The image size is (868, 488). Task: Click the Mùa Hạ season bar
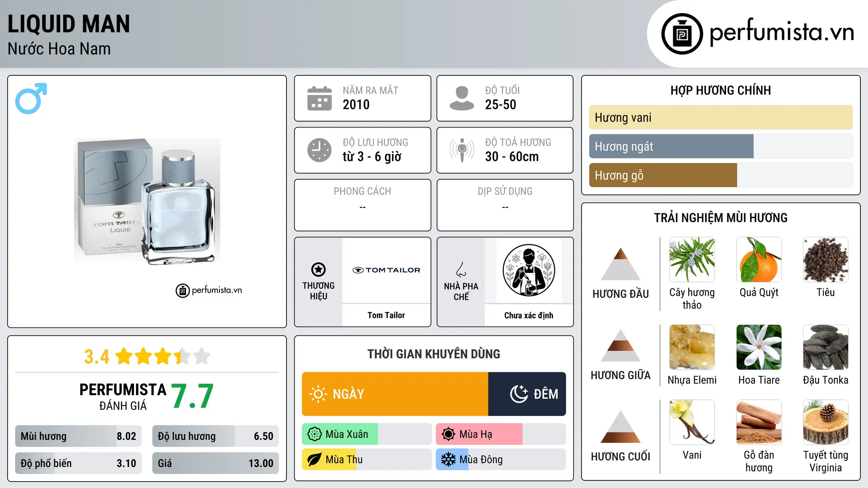501,434
